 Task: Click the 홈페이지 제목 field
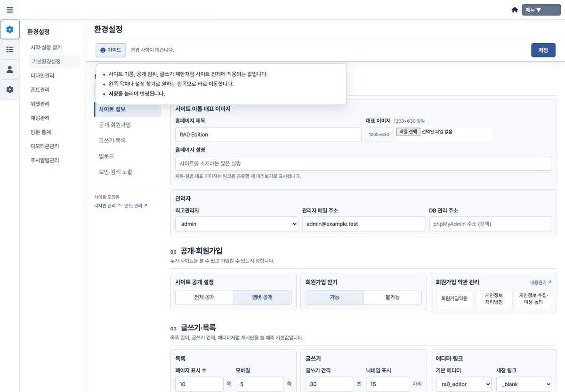click(x=268, y=135)
